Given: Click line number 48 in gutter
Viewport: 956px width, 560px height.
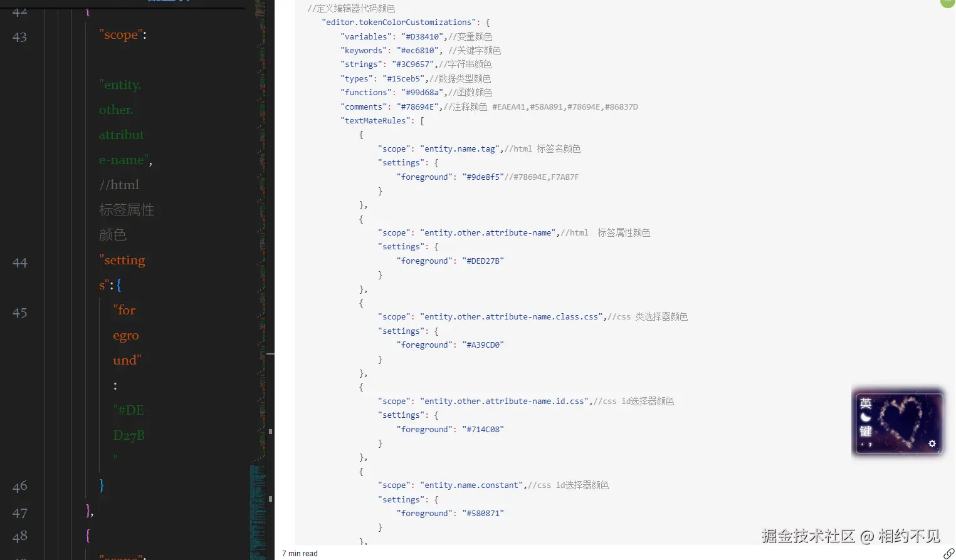Looking at the screenshot, I should (x=19, y=536).
